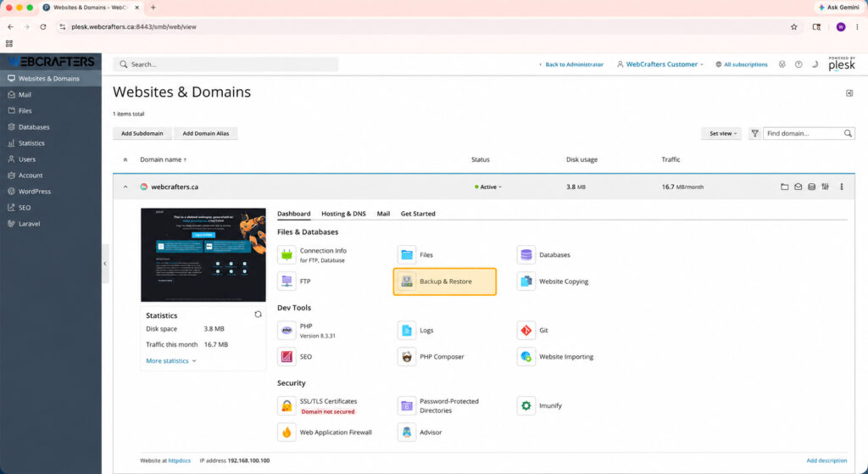Open the webcrafters.ca domain name link
The image size is (868, 474).
click(x=175, y=187)
